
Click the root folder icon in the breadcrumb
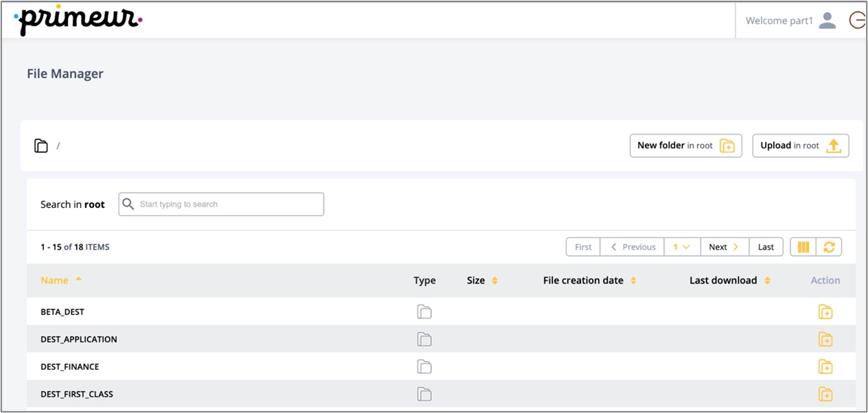[41, 145]
